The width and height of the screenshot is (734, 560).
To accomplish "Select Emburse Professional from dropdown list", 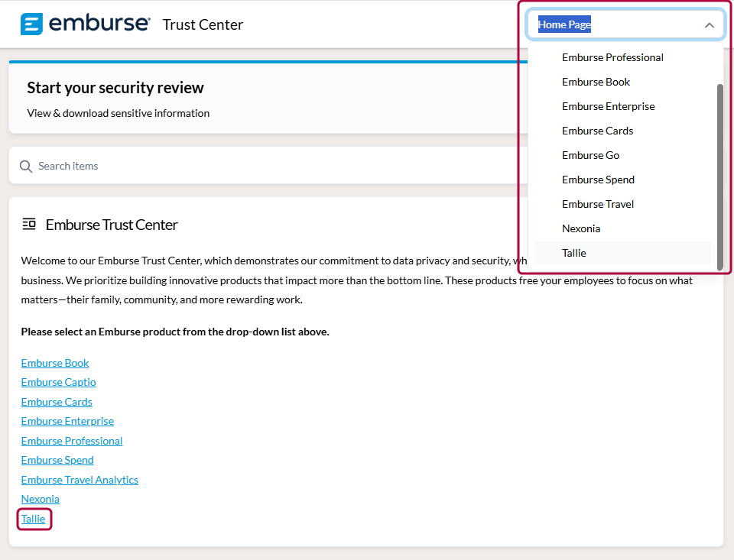I will pyautogui.click(x=622, y=57).
